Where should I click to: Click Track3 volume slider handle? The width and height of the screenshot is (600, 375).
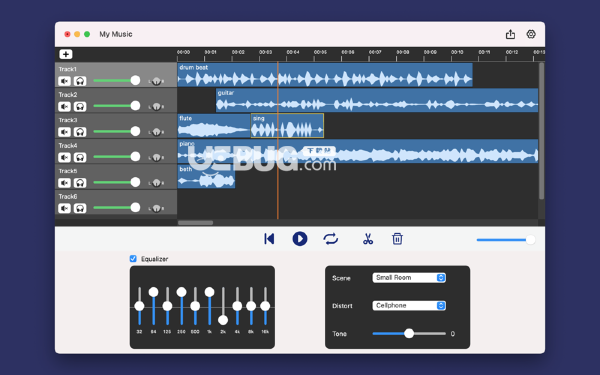point(135,131)
